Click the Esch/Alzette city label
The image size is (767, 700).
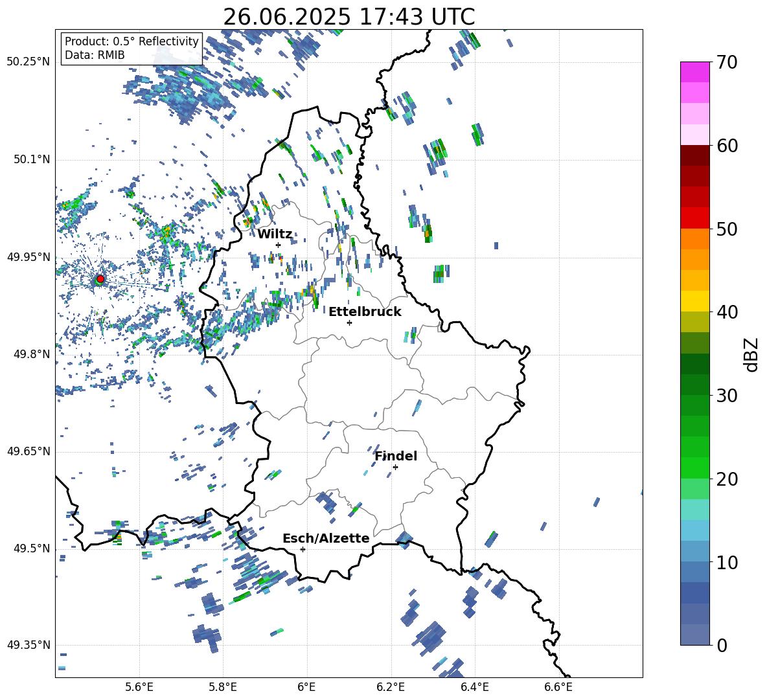pos(326,539)
